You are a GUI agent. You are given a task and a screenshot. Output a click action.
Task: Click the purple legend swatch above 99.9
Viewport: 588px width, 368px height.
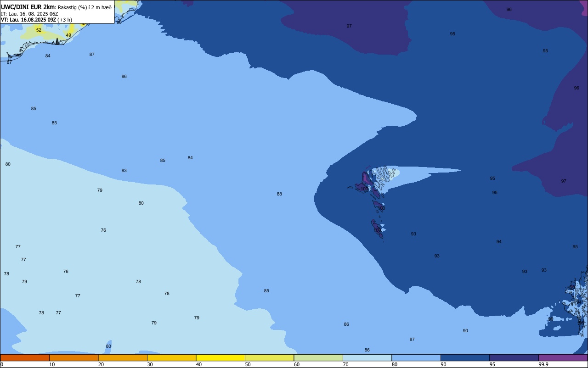(x=563, y=357)
